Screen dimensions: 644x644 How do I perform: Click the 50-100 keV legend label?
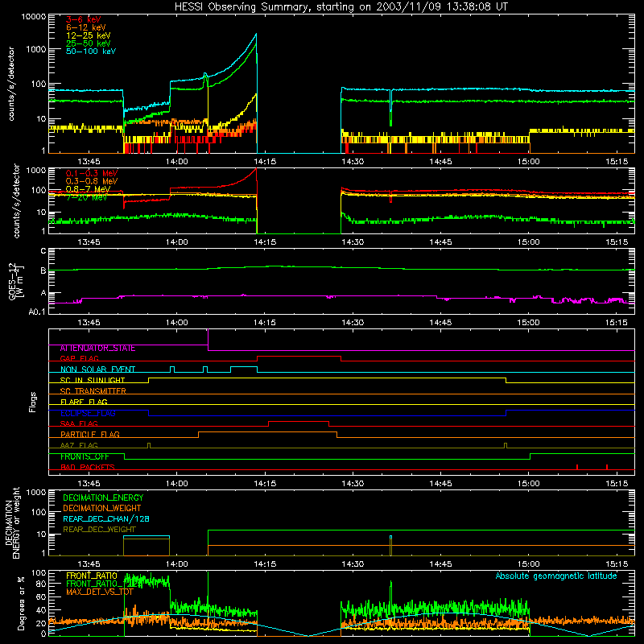[90, 52]
